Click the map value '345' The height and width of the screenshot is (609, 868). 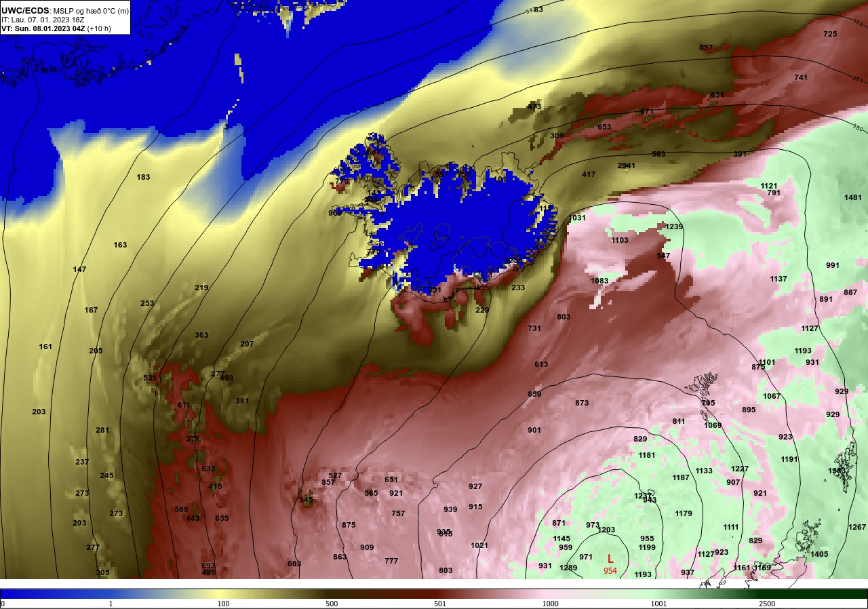(x=307, y=500)
